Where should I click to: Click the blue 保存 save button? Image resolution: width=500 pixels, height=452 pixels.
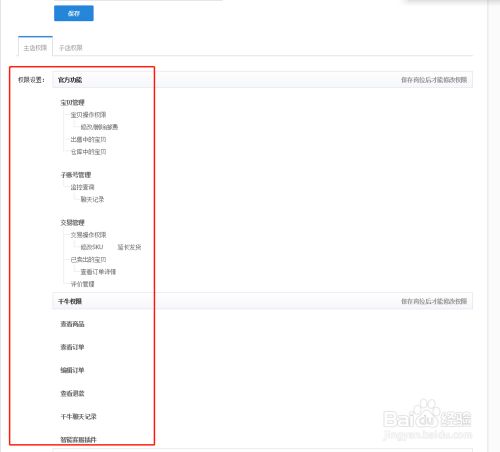74,13
